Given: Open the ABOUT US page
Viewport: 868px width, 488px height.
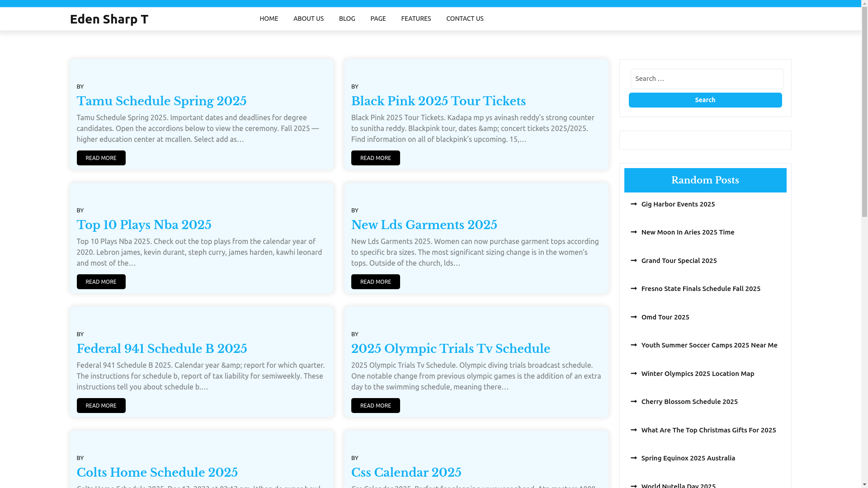Looking at the screenshot, I should point(308,19).
